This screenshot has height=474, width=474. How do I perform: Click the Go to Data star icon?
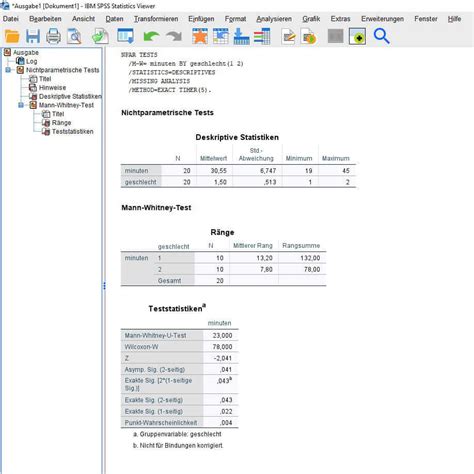point(200,36)
